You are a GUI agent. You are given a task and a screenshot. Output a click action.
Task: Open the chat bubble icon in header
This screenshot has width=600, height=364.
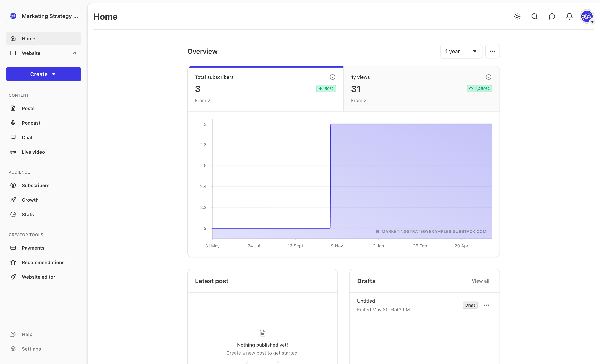(552, 16)
